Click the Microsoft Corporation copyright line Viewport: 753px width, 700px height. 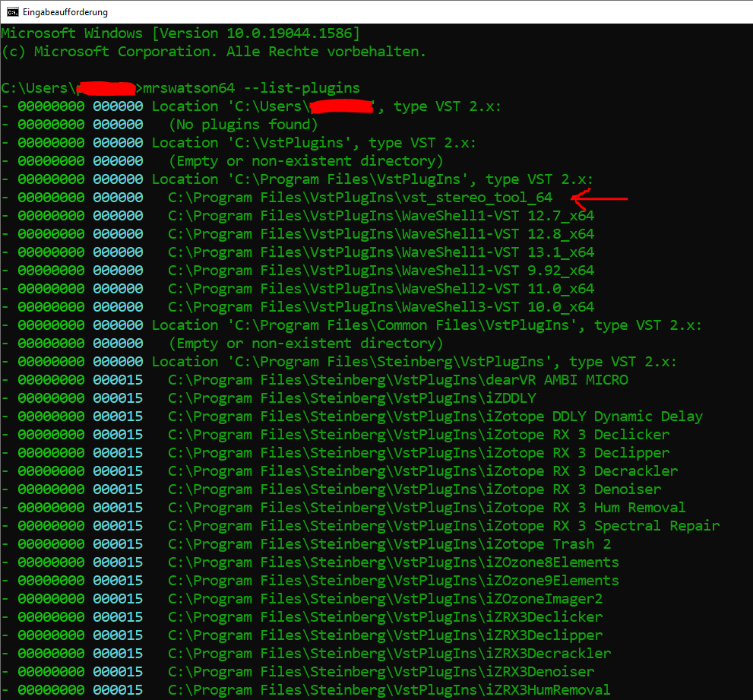pos(214,52)
